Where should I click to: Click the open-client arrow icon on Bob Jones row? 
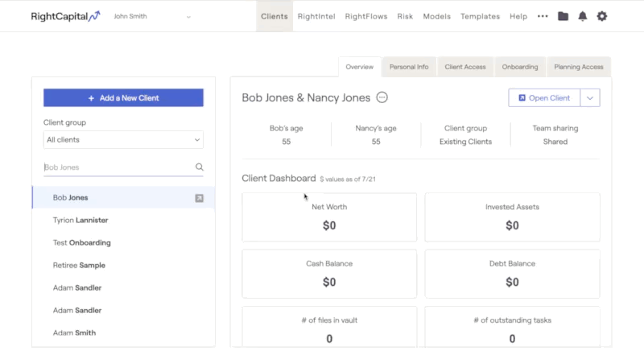(x=199, y=198)
